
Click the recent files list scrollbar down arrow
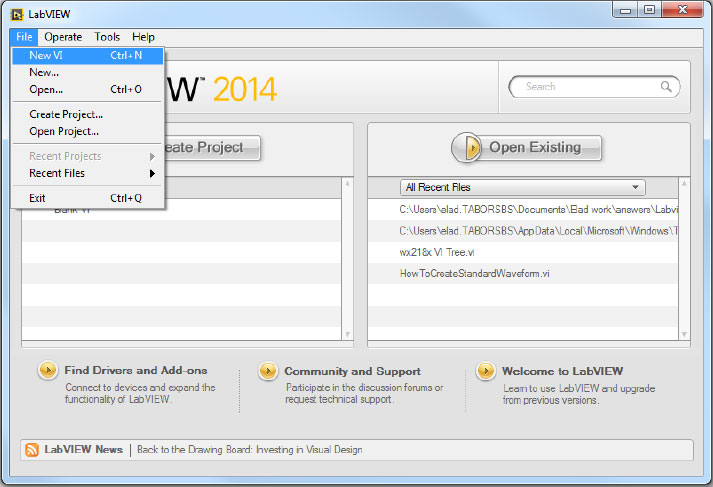[x=683, y=334]
